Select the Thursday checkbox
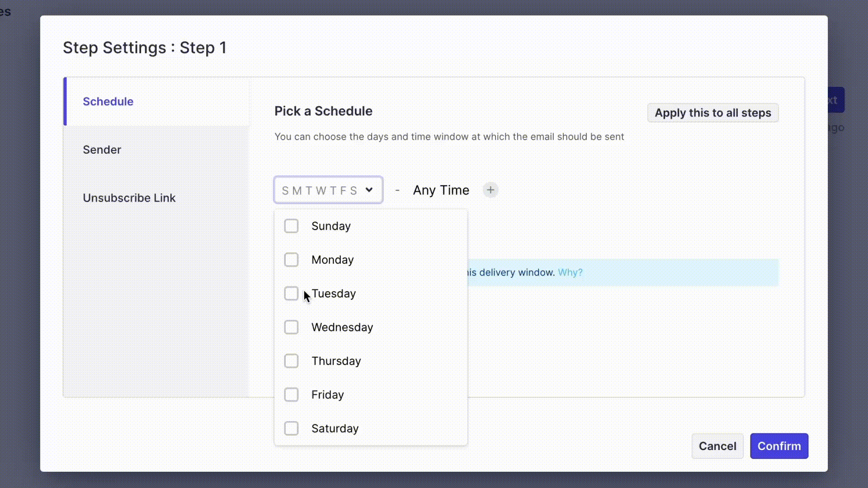This screenshot has height=488, width=868. click(x=291, y=361)
